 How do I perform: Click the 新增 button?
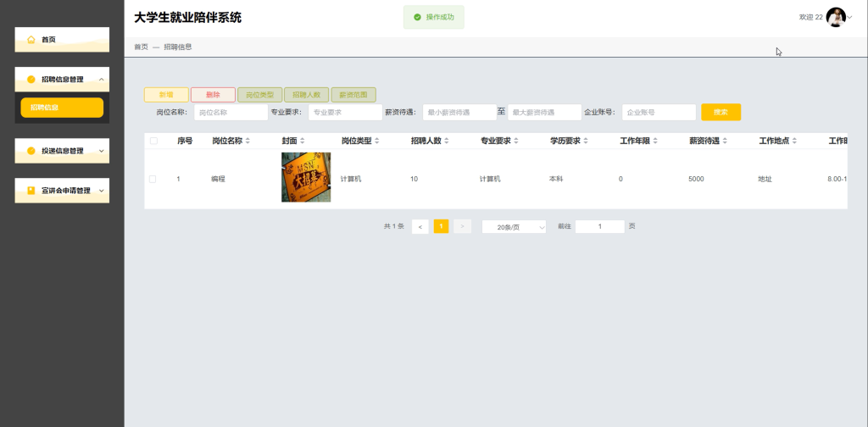[x=166, y=95]
